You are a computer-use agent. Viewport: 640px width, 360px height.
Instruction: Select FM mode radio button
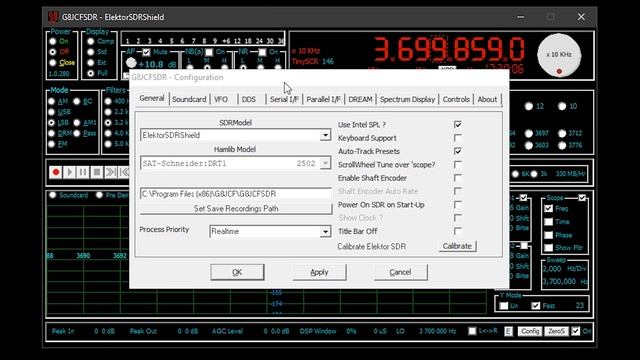pyautogui.click(x=51, y=144)
